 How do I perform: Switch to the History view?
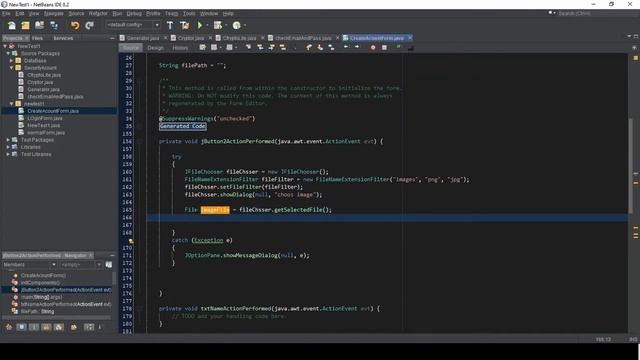click(180, 48)
